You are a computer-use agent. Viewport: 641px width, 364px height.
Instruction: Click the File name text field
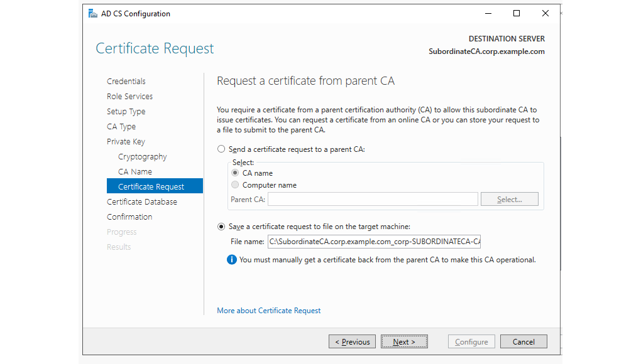pos(374,241)
